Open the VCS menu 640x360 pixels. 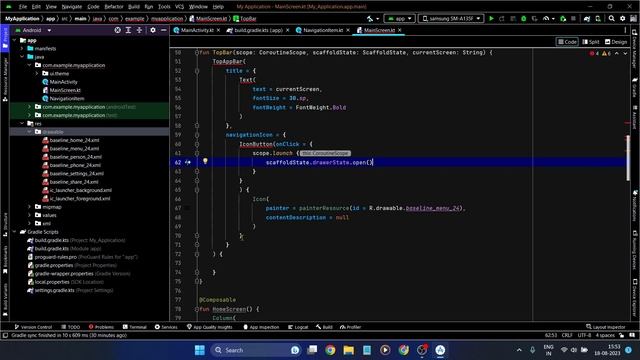(x=180, y=7)
